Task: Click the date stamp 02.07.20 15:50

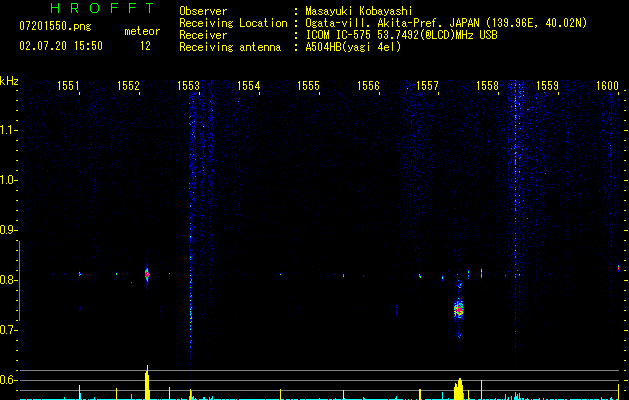Action: (61, 46)
